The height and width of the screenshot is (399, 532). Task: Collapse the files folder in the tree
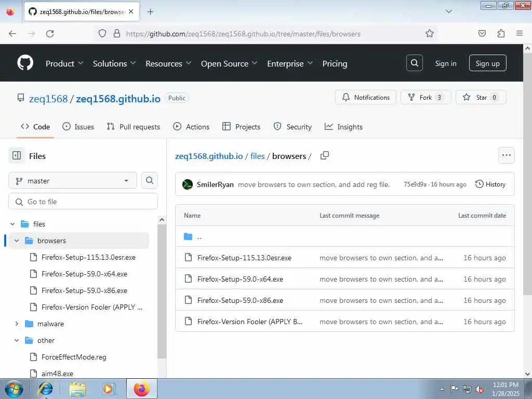tap(12, 224)
